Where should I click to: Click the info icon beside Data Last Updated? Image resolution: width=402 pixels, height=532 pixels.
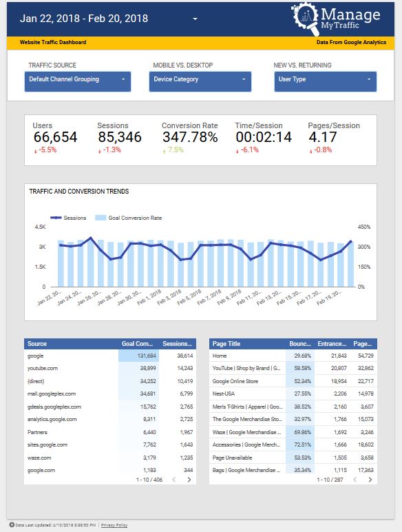pos(12,524)
